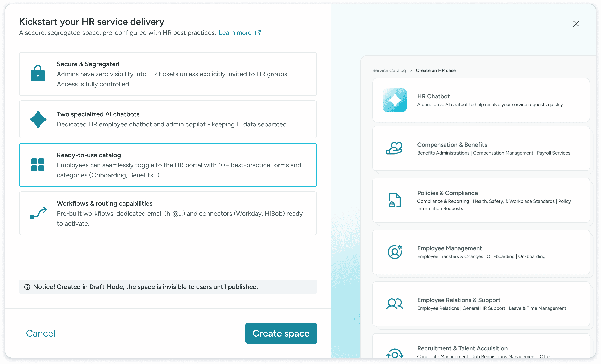The image size is (601, 364).
Task: Select the Workflows & routing capabilities card
Action: point(168,213)
